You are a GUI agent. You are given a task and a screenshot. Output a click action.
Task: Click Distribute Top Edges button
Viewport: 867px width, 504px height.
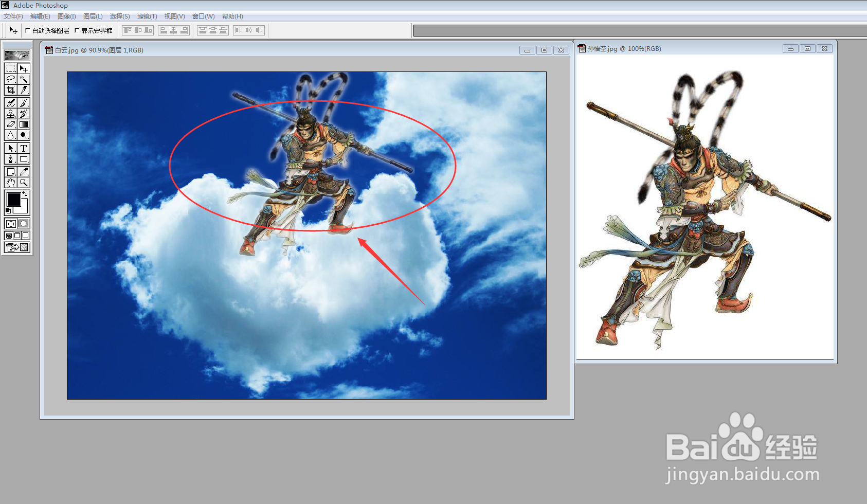(203, 30)
